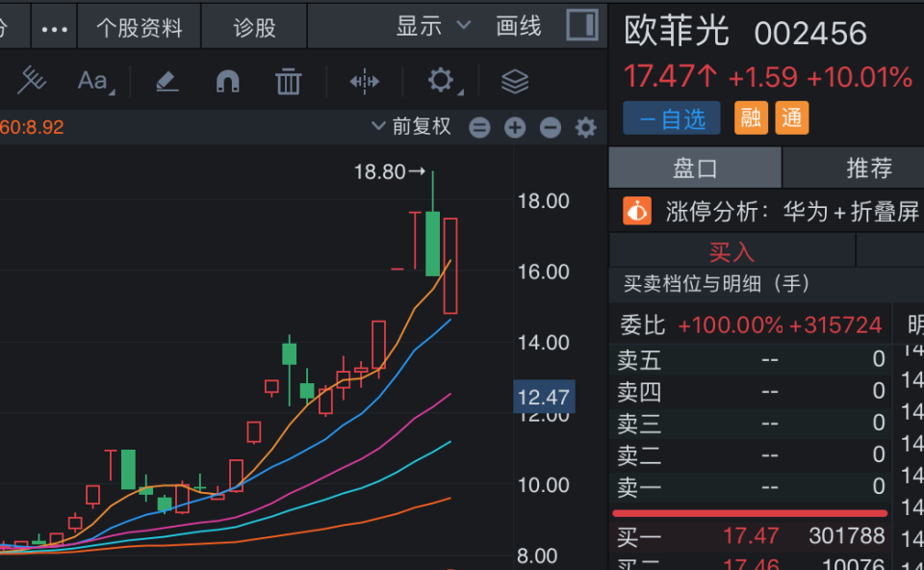Open the 个股资料 menu
This screenshot has width=924, height=570.
tap(138, 26)
